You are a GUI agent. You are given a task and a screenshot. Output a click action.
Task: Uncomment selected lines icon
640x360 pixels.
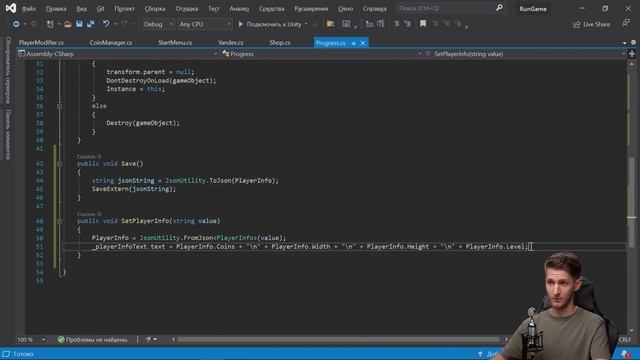407,24
